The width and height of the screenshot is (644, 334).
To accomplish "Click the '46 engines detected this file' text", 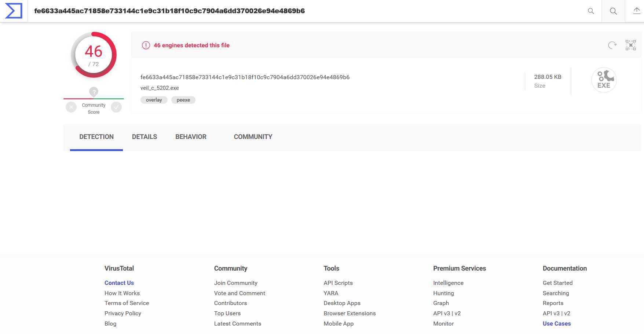I will pyautogui.click(x=191, y=45).
